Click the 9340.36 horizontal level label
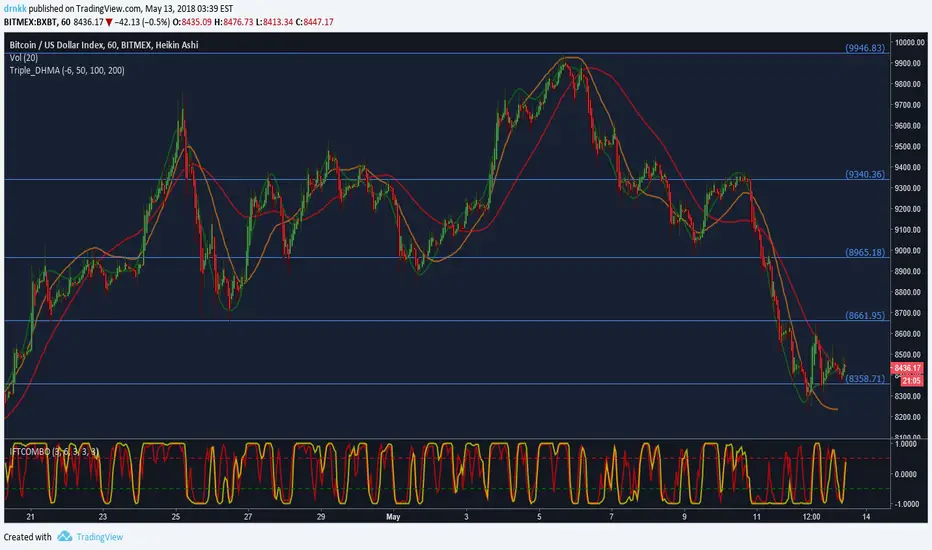 865,174
